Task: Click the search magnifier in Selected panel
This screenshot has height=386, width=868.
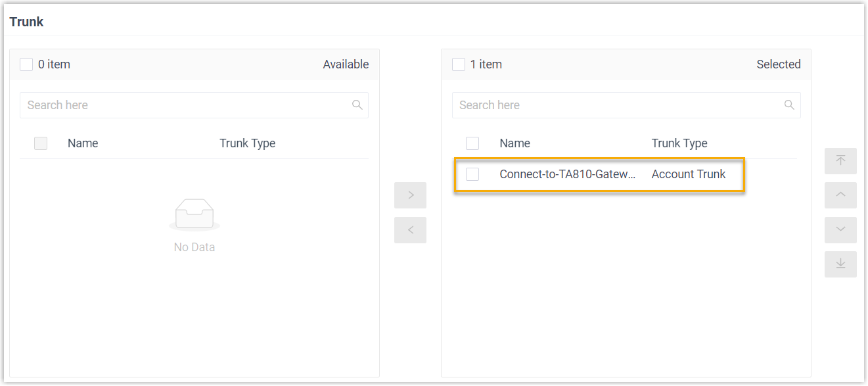Action: click(789, 105)
